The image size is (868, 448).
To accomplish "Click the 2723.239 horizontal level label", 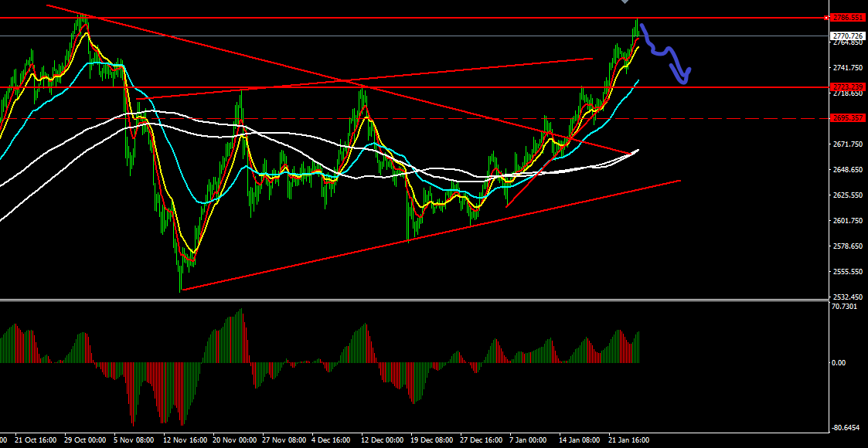I will pos(849,87).
